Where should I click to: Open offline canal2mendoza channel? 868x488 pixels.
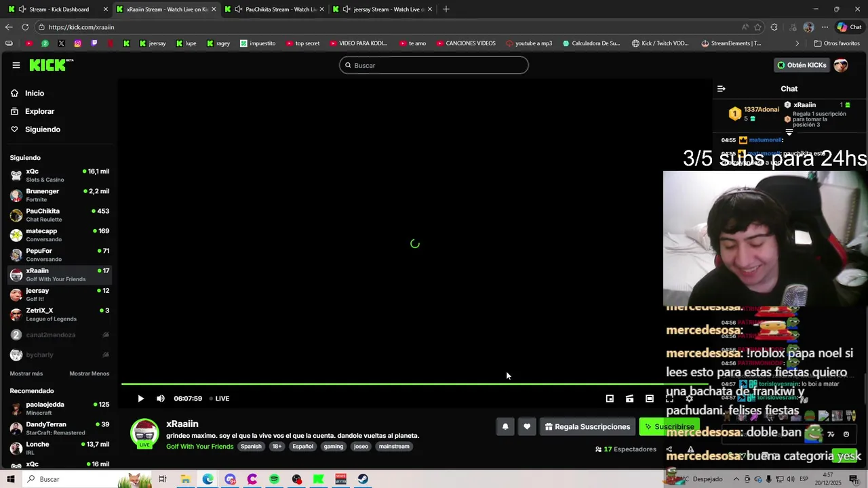point(60,335)
